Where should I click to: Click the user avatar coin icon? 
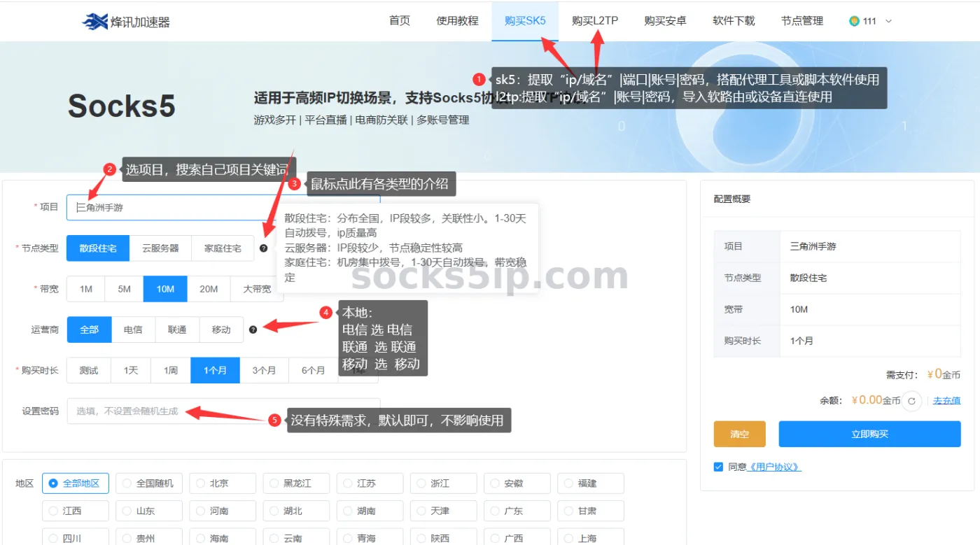853,21
